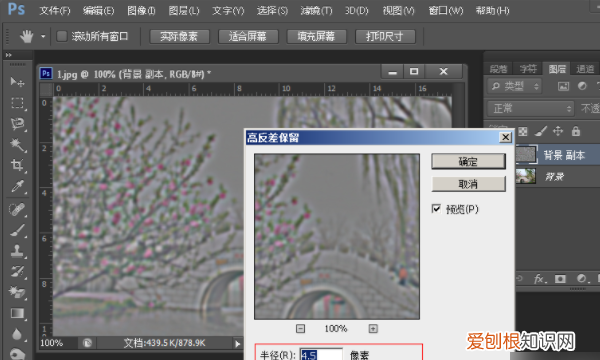Open layer style fx menu
600x360 pixels.
[540, 279]
